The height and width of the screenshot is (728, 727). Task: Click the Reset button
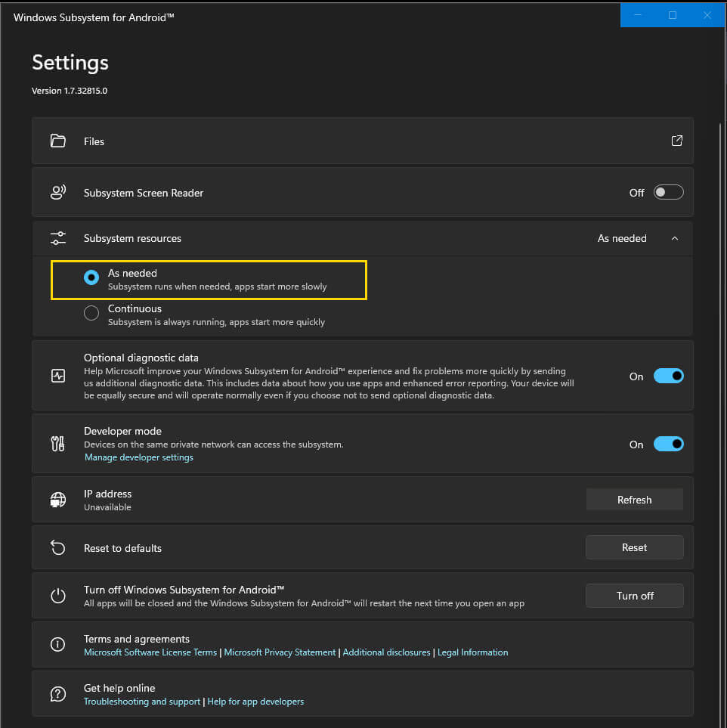(634, 547)
